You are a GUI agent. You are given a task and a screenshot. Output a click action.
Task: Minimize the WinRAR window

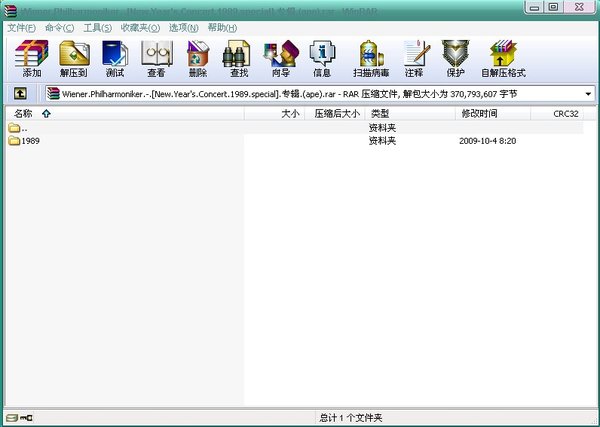[x=535, y=7]
